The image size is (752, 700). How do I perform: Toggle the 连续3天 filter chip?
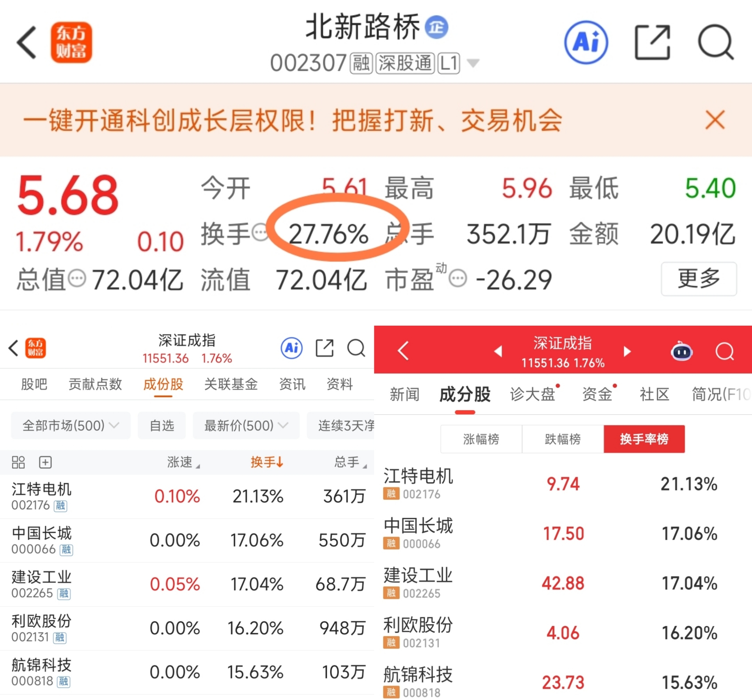click(340, 425)
